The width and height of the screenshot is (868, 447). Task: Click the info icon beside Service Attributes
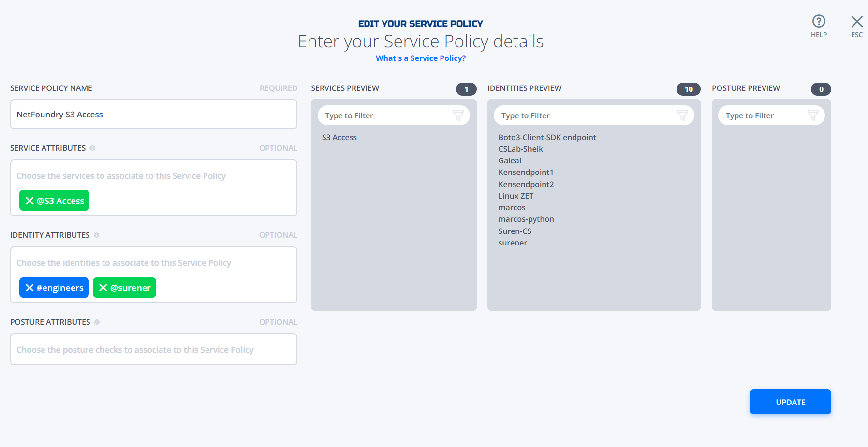tap(92, 148)
